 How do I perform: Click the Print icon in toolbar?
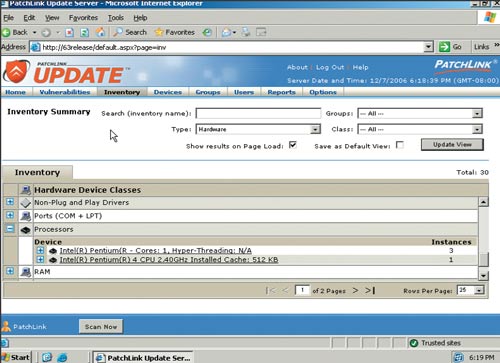[246, 32]
